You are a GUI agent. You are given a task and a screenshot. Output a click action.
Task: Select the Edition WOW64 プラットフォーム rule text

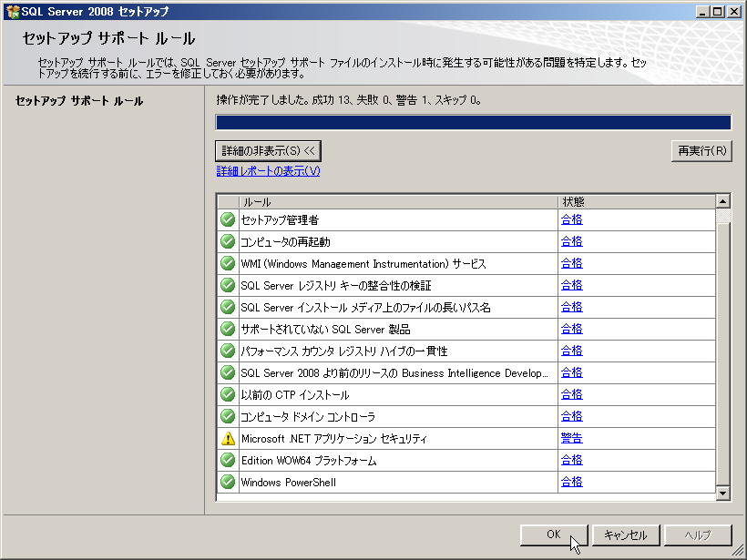[309, 461]
